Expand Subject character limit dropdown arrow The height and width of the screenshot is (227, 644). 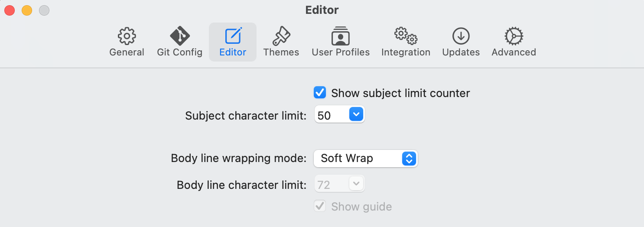356,115
